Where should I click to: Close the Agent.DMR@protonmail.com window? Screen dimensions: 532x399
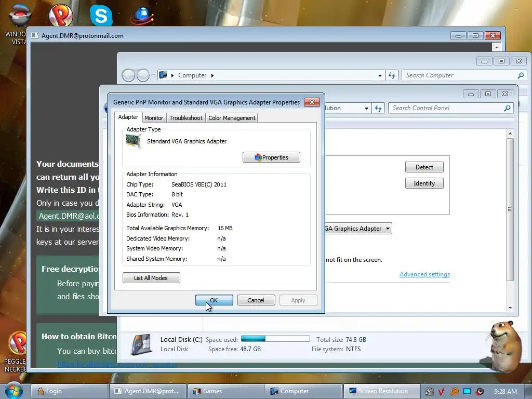coord(493,36)
